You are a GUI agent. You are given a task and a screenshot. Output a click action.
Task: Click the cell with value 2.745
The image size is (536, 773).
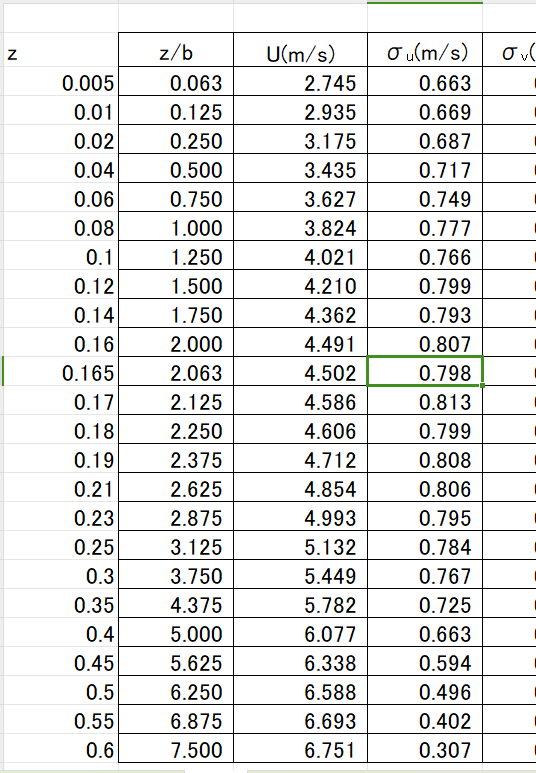point(300,81)
